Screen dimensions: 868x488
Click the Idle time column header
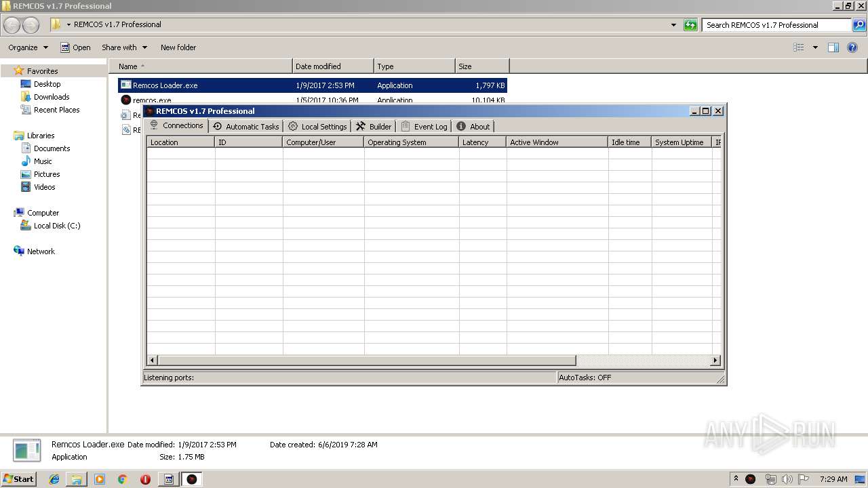click(630, 142)
